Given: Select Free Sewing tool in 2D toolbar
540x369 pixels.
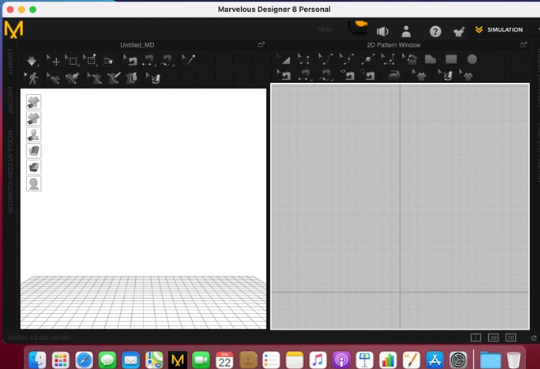Looking at the screenshot, I should pos(325,75).
